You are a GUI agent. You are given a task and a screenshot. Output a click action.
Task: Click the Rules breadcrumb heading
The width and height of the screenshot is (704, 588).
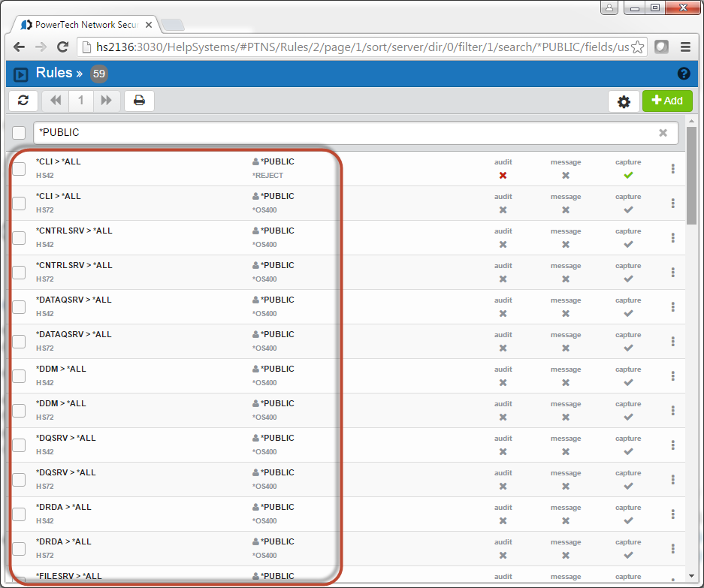[53, 73]
